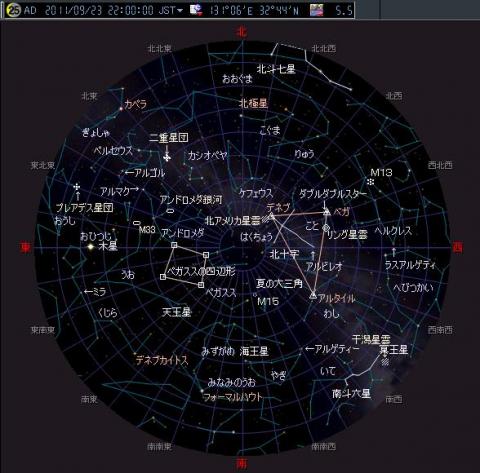Select the bright Jupiter (木星) star marker

[90, 247]
